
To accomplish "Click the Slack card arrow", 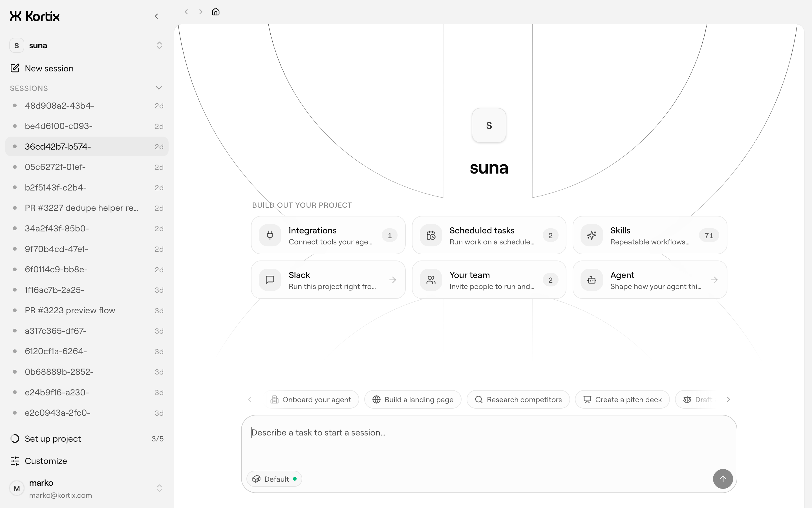I will (x=392, y=280).
